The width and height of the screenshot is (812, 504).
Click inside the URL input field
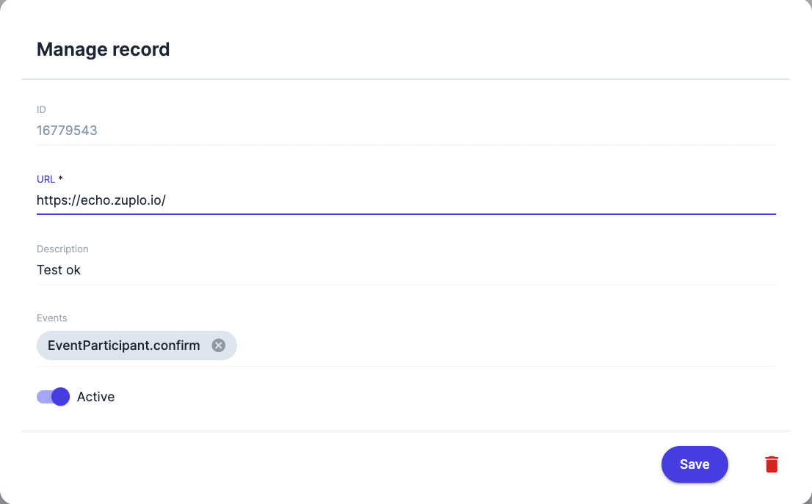[x=294, y=200]
